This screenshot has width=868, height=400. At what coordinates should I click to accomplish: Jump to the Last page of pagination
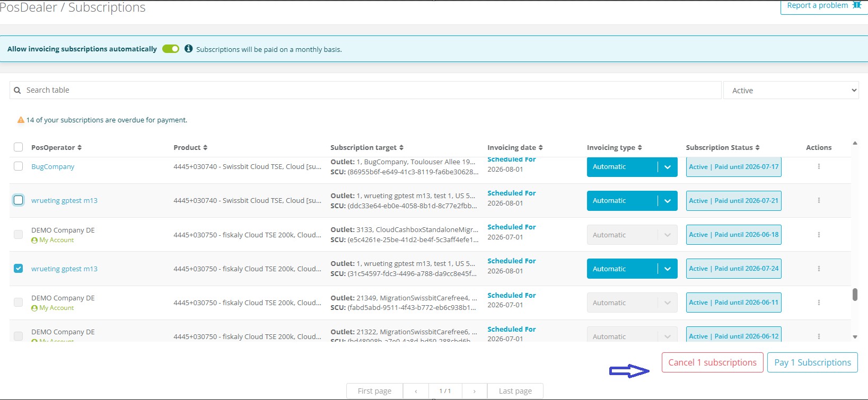click(515, 391)
